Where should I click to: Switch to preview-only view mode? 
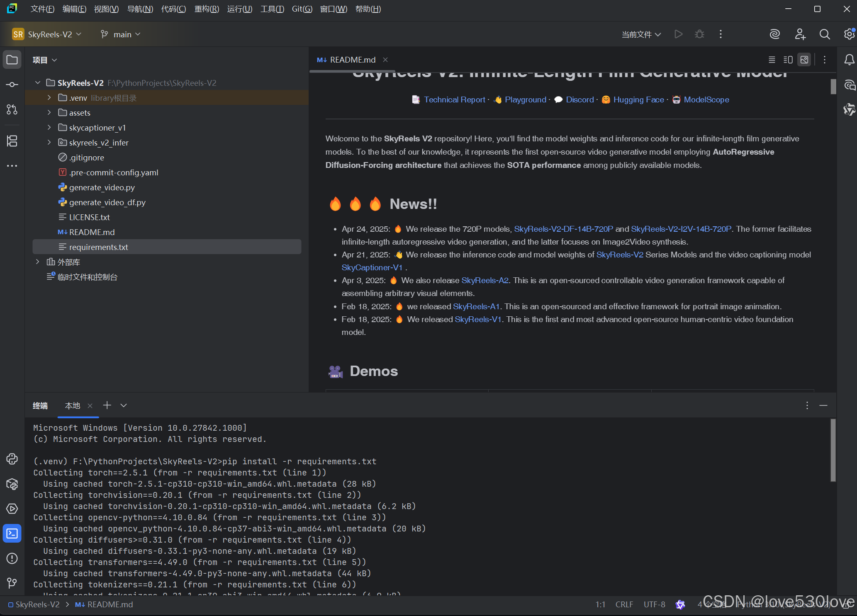pyautogui.click(x=804, y=60)
